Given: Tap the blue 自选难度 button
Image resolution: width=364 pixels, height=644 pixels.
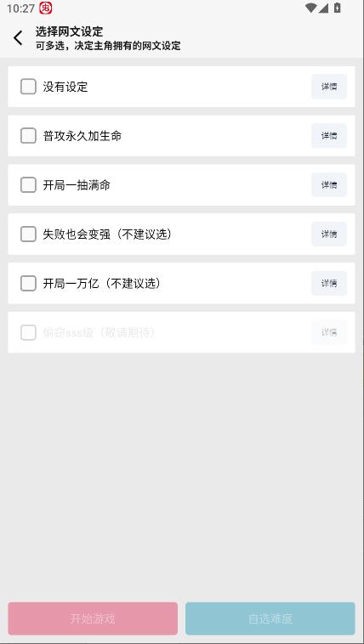Looking at the screenshot, I should [270, 619].
